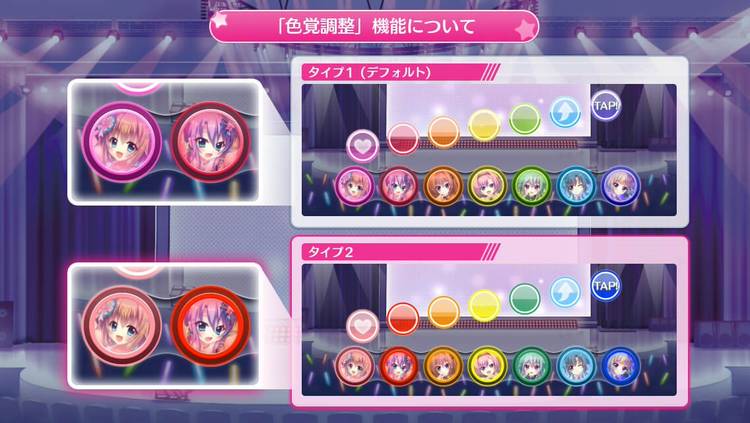750x423 pixels.
Task: Select the タイプ2 color option panel
Action: click(x=490, y=322)
